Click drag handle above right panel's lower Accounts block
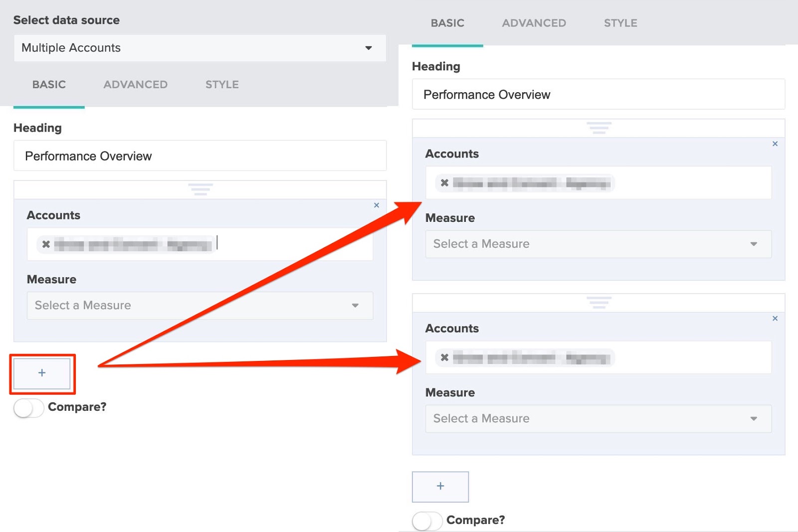 (x=598, y=303)
